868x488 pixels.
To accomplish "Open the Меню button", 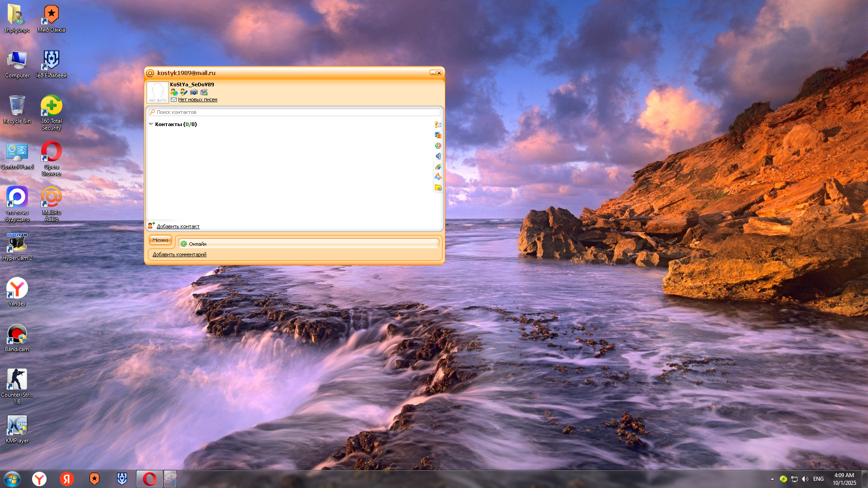I will tap(160, 240).
